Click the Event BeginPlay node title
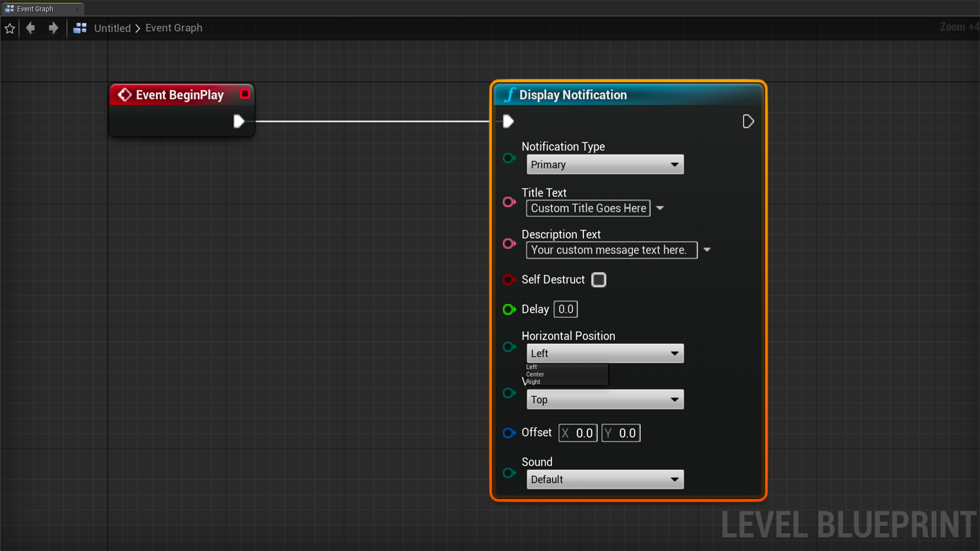The width and height of the screenshot is (980, 551). (179, 95)
